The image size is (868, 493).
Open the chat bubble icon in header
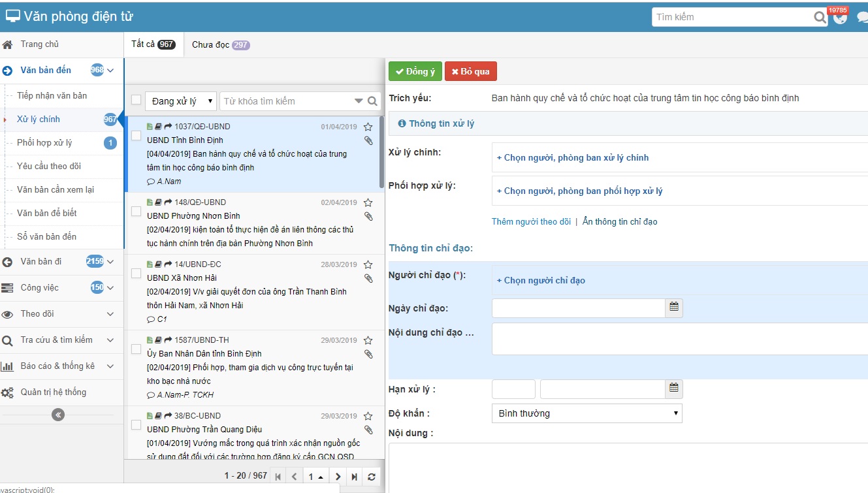click(x=863, y=18)
